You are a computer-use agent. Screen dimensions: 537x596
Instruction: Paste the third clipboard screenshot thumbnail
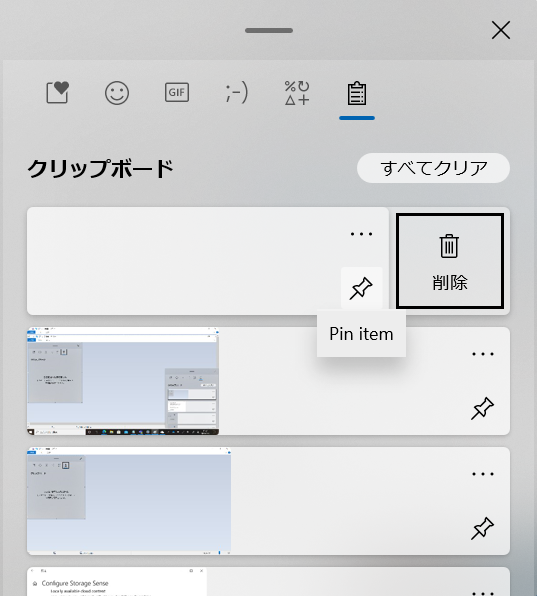pyautogui.click(x=129, y=501)
